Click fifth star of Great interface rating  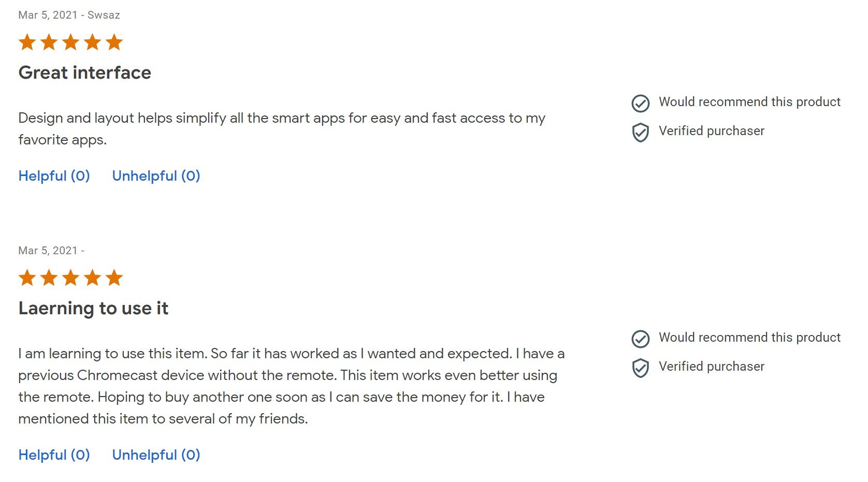click(114, 42)
